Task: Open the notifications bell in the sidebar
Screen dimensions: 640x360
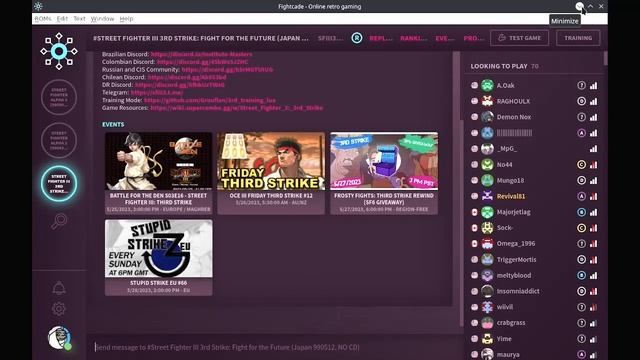Action: pyautogui.click(x=59, y=288)
